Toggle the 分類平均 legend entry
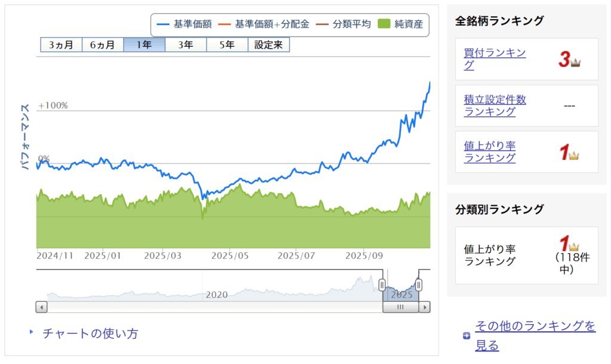 point(344,24)
